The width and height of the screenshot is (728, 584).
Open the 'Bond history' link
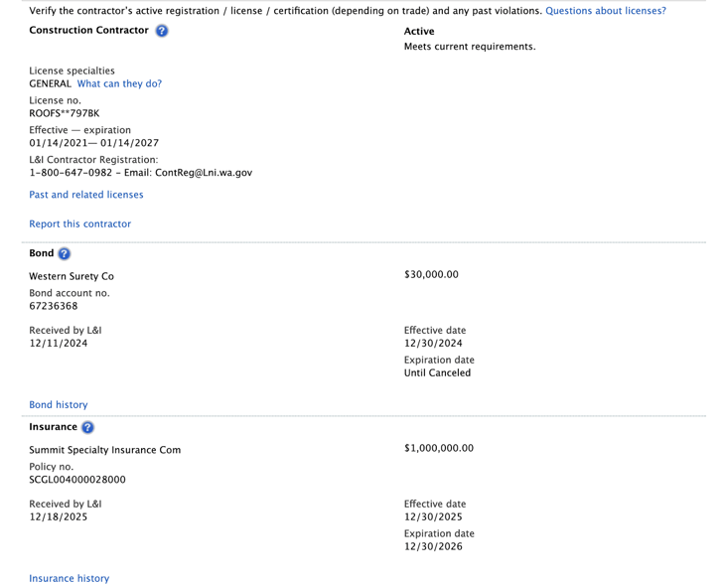[59, 405]
